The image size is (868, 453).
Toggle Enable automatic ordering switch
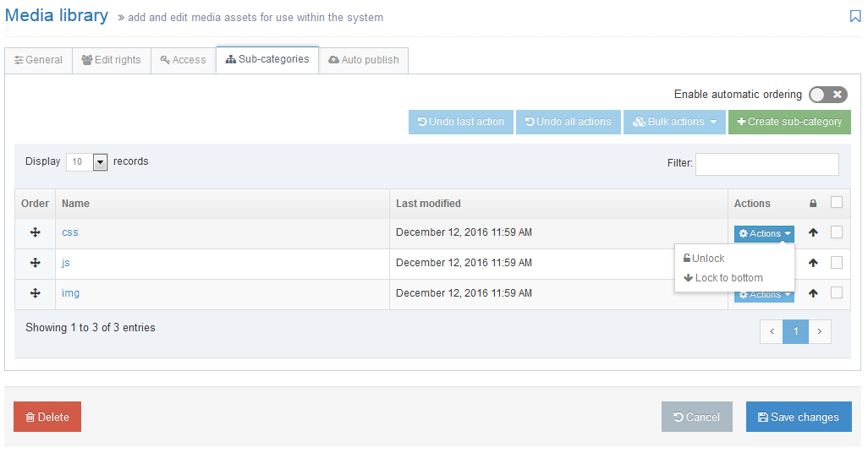pos(827,95)
